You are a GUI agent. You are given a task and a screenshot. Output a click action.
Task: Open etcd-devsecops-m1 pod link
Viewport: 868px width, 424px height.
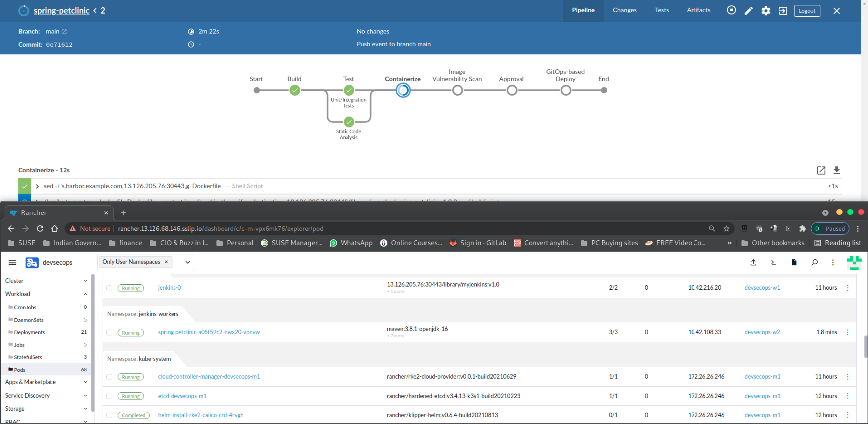point(182,396)
